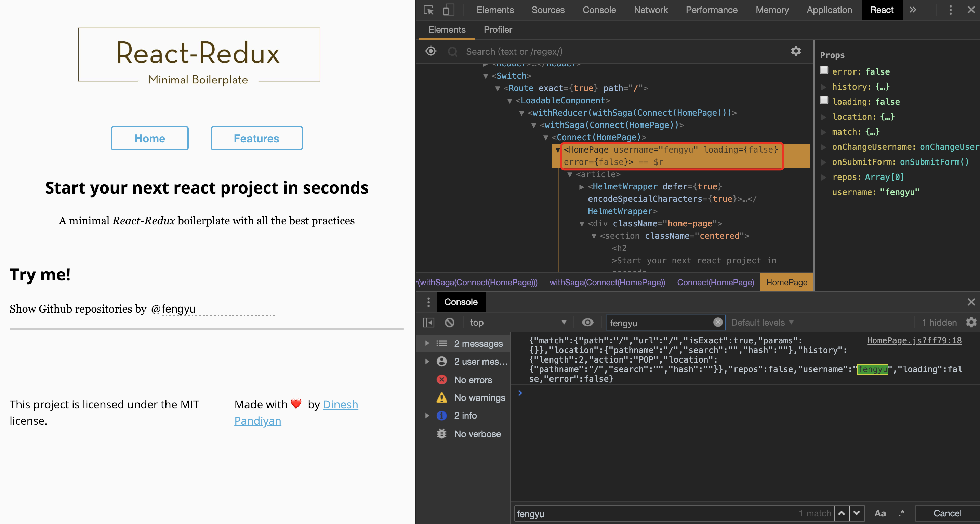980x524 pixels.
Task: Collapse the Switch tree node
Action: 486,76
